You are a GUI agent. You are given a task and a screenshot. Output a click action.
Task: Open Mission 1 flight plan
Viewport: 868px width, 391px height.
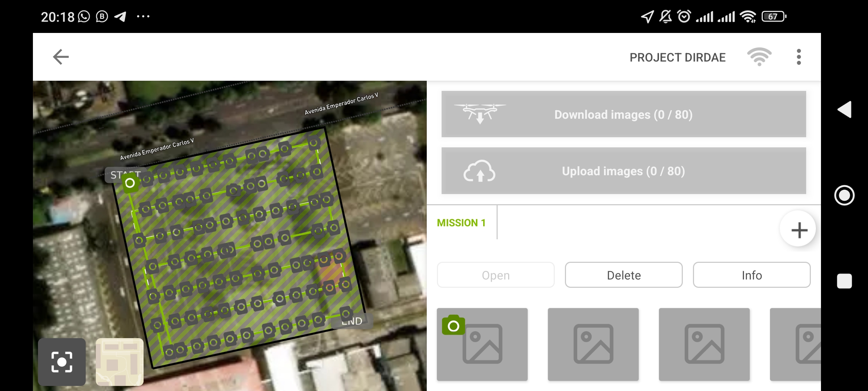click(x=495, y=275)
